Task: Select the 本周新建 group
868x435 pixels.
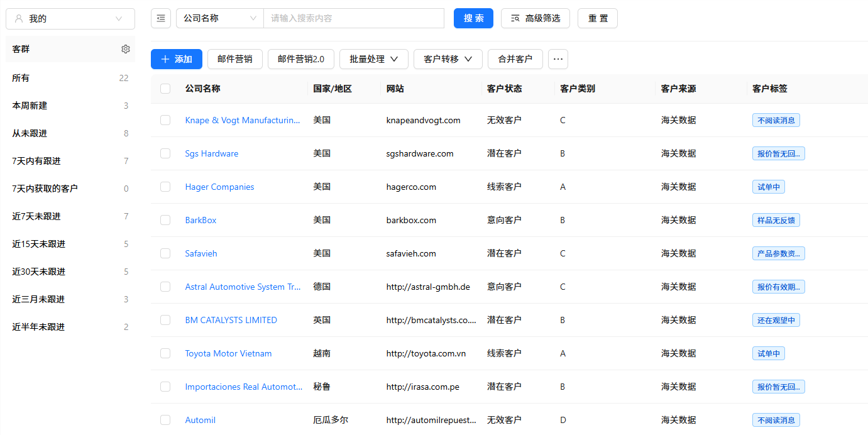Action: [x=70, y=106]
